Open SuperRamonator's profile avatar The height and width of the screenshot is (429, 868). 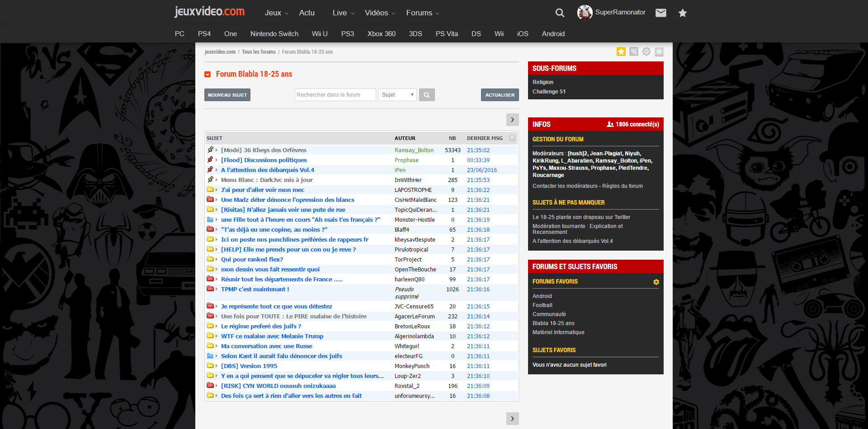click(x=585, y=13)
